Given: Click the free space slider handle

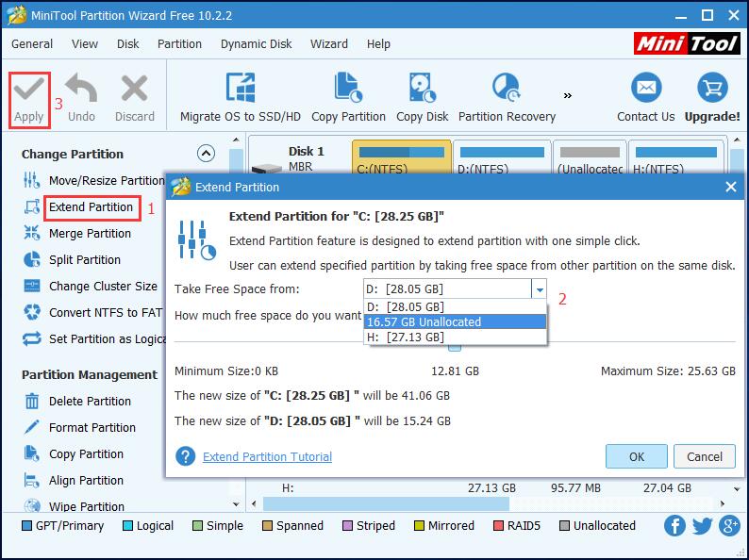Looking at the screenshot, I should pos(455,348).
